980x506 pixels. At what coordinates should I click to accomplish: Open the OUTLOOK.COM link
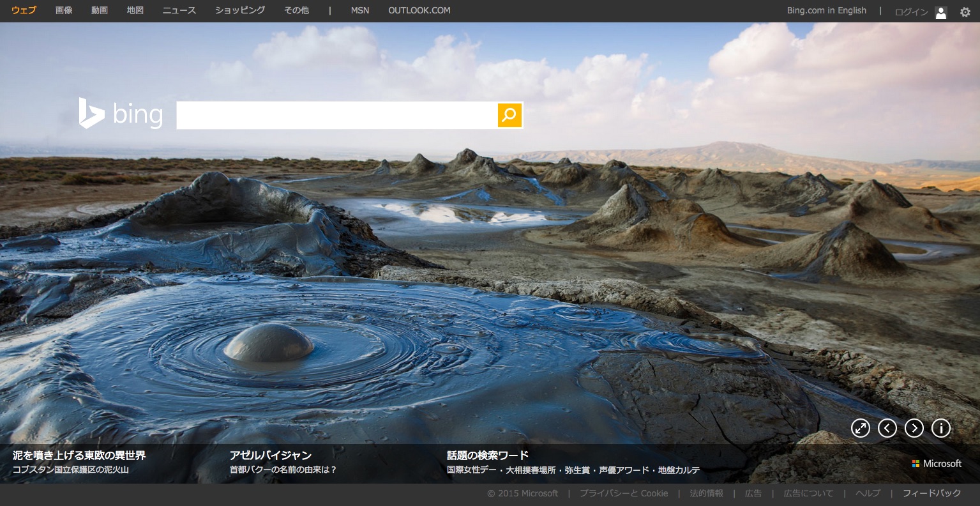(419, 10)
